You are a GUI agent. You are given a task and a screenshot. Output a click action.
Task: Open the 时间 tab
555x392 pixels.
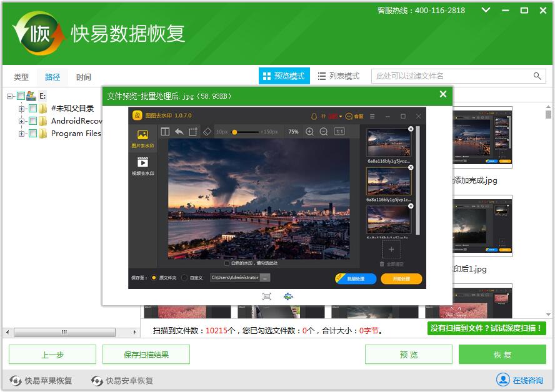(x=83, y=76)
